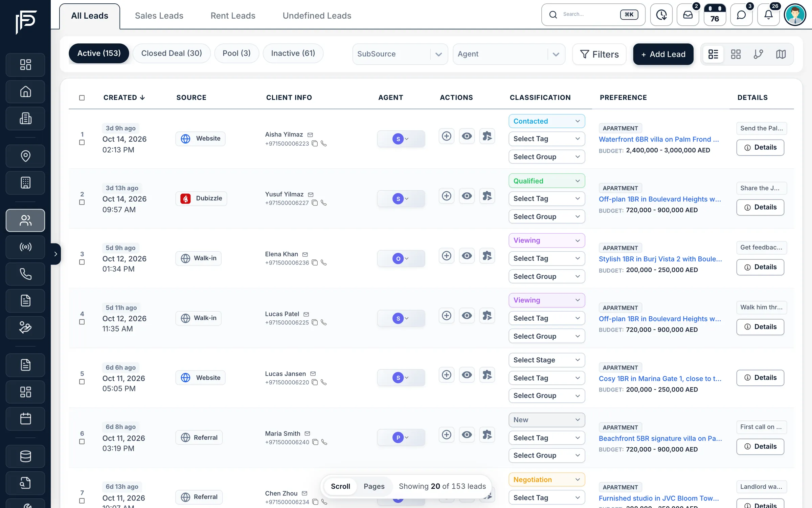
Task: Open the Filters button
Action: click(x=599, y=54)
